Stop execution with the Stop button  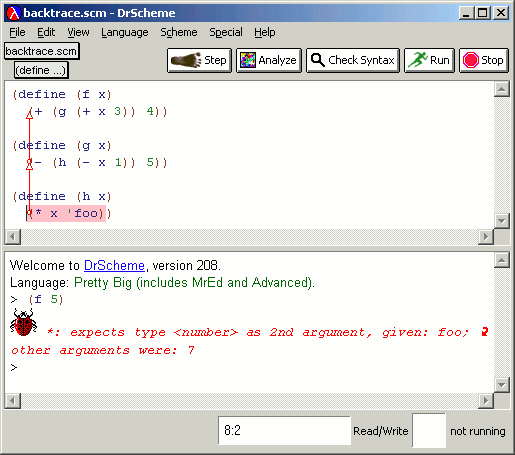(484, 60)
